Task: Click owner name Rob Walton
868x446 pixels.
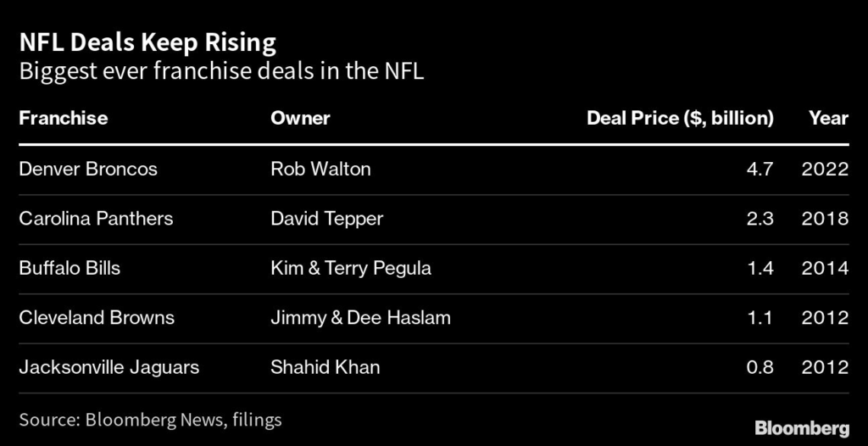Action: coord(320,169)
